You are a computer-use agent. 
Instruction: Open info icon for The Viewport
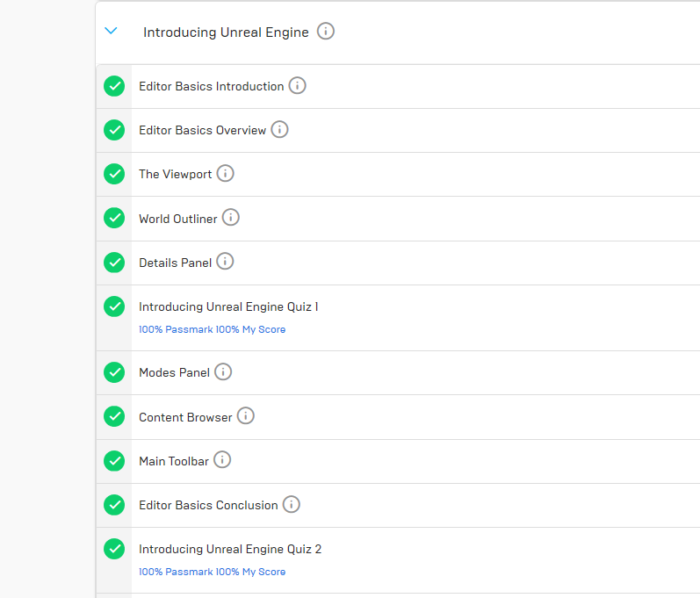coord(225,173)
